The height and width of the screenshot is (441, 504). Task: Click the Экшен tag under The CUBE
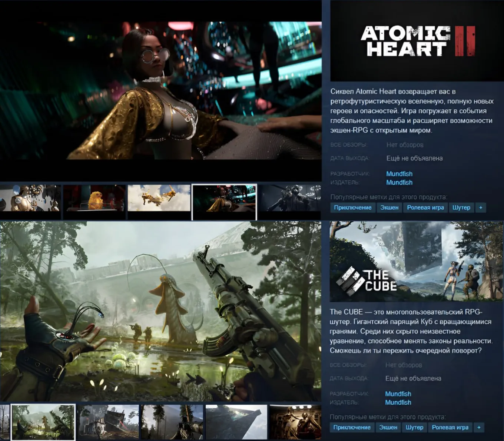(x=388, y=427)
